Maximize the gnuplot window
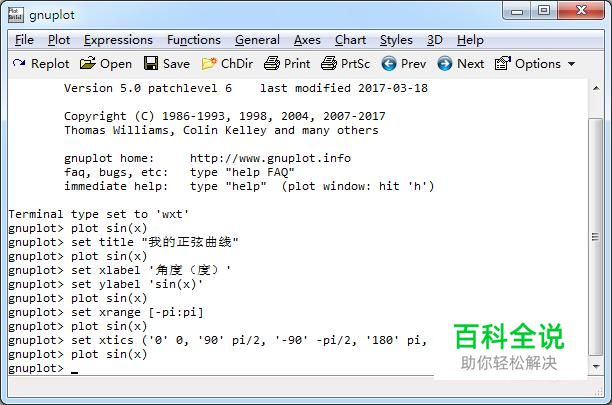The height and width of the screenshot is (405, 612). coord(544,11)
